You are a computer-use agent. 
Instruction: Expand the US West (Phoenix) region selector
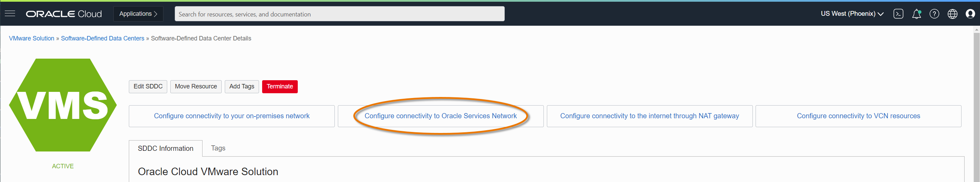pyautogui.click(x=852, y=14)
